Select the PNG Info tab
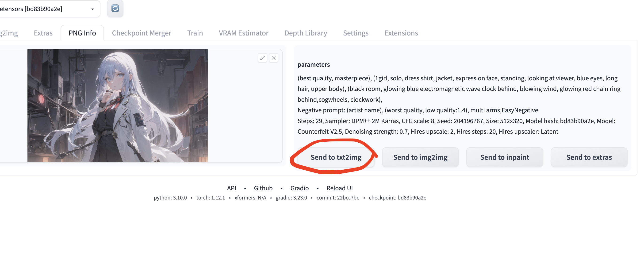644x258 pixels. (82, 33)
